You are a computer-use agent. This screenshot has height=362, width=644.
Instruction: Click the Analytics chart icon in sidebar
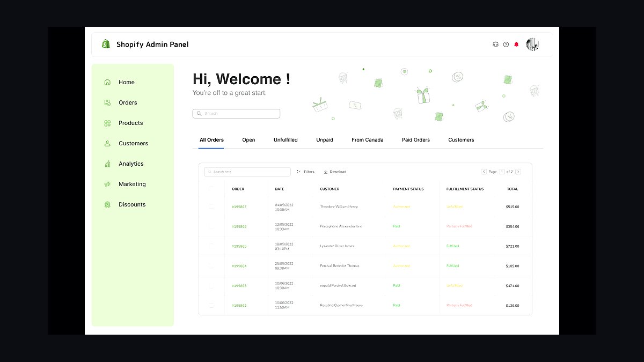pos(107,164)
